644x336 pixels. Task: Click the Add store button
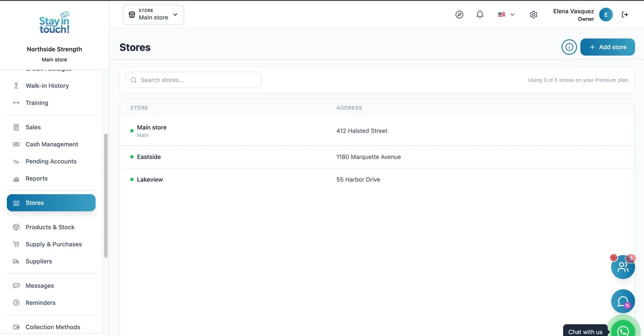pyautogui.click(x=608, y=47)
